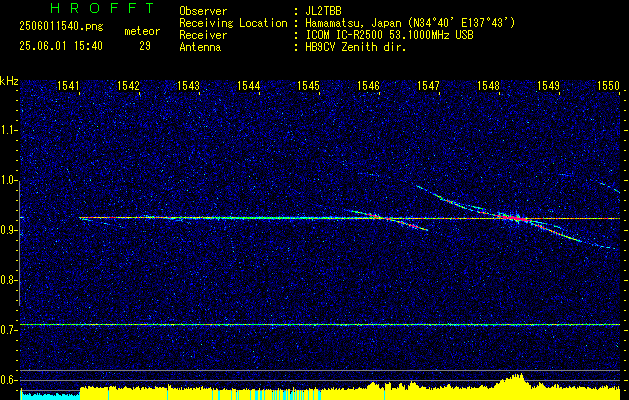629x400 pixels.
Task: Click the 1549 time marker
Action: coord(548,85)
